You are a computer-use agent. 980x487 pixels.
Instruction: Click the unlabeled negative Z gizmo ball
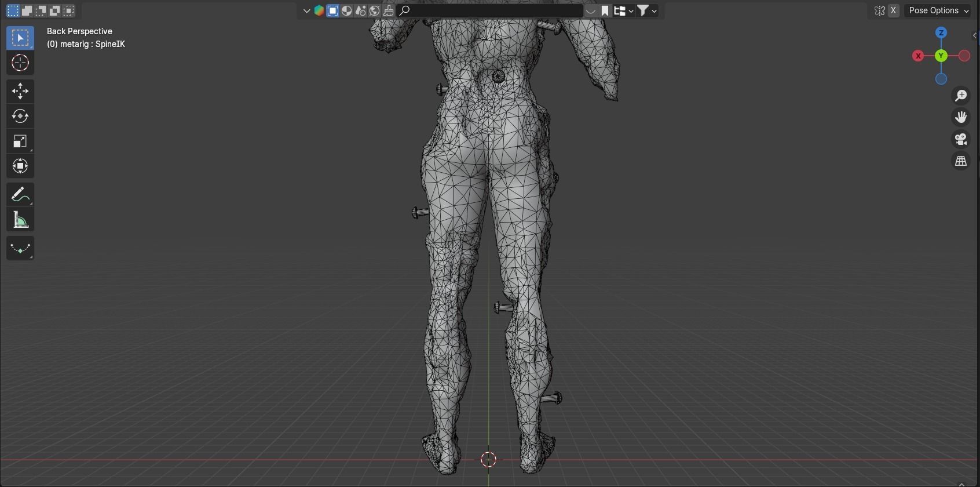click(941, 79)
